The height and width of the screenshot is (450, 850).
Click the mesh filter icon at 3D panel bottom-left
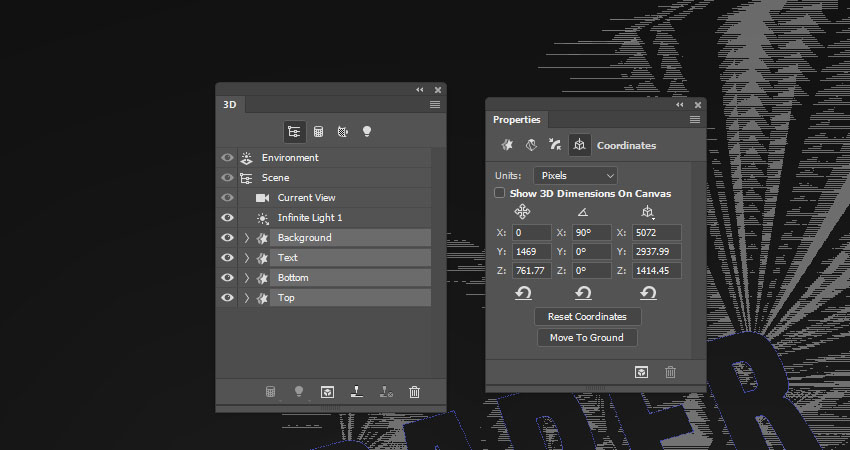point(270,391)
